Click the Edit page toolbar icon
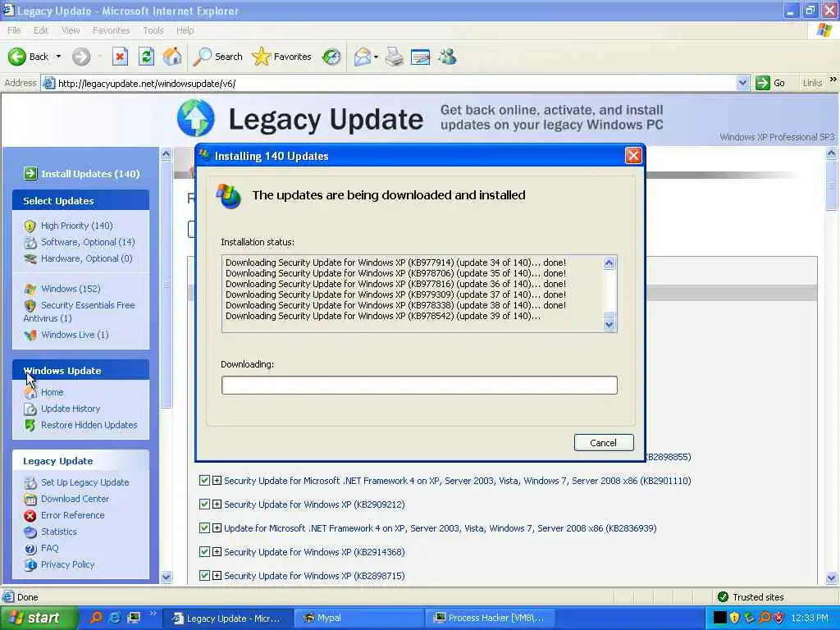Screen dimensions: 840x630 (421, 57)
